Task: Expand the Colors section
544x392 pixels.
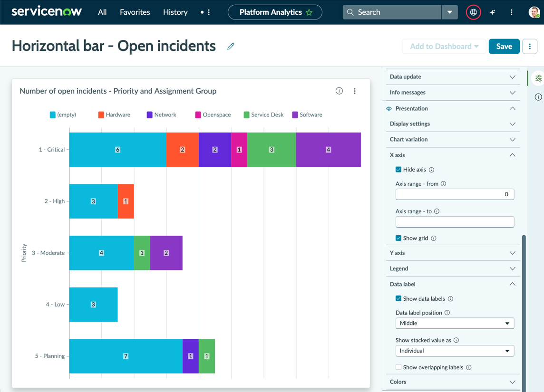Action: [453, 382]
